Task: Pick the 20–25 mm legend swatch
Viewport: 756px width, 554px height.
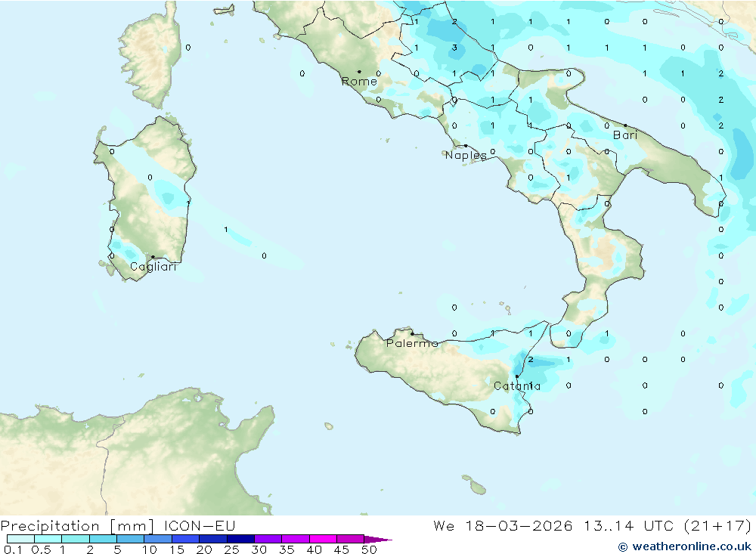Action: (213, 539)
